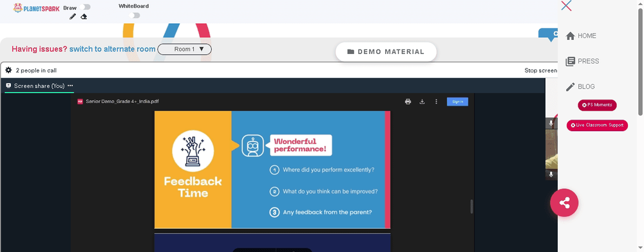Select the Screen share (You) tab
The image size is (644, 252).
39,85
